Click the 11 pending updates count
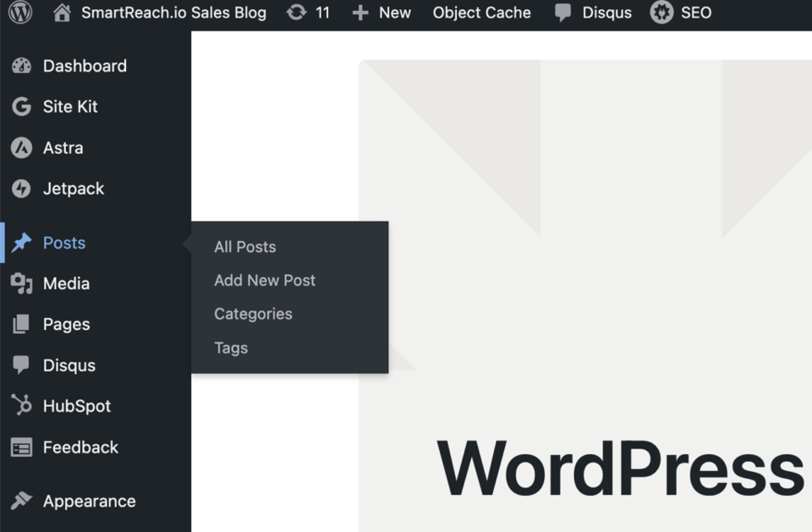Image resolution: width=812 pixels, height=532 pixels. 322,13
